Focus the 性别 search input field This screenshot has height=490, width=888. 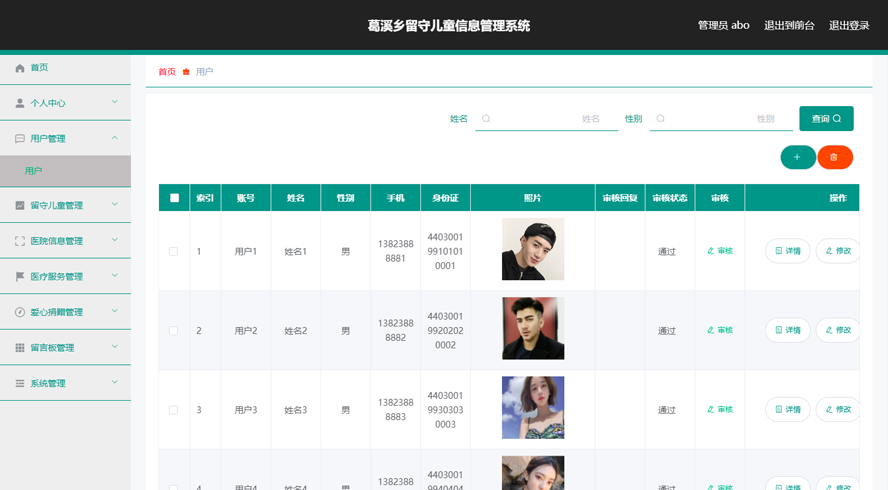point(721,118)
